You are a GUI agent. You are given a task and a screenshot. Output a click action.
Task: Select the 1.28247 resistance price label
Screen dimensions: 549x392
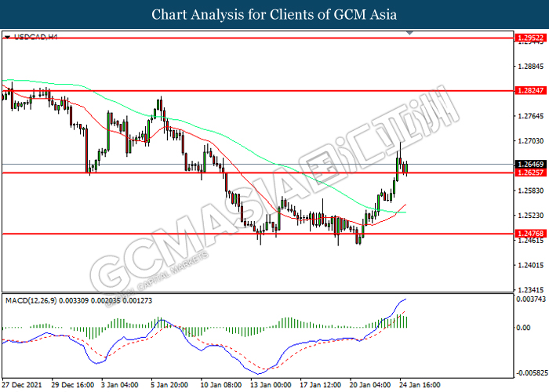(x=530, y=91)
